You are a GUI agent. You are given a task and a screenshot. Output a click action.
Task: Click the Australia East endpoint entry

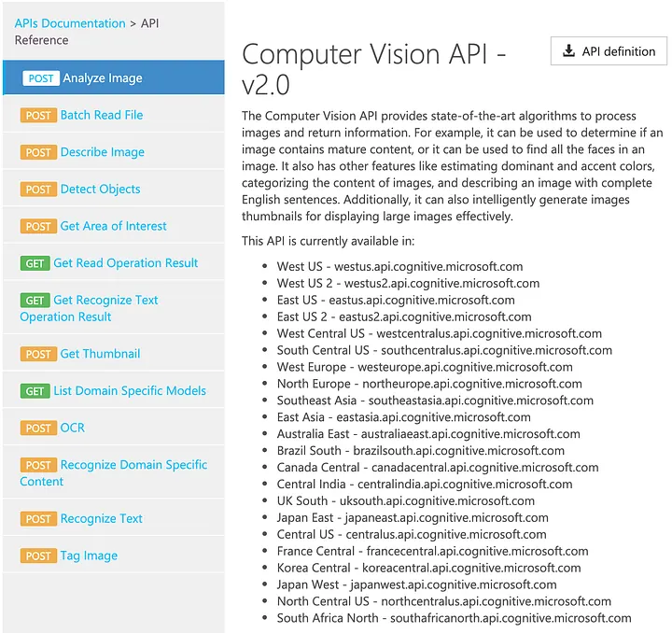pyautogui.click(x=428, y=434)
